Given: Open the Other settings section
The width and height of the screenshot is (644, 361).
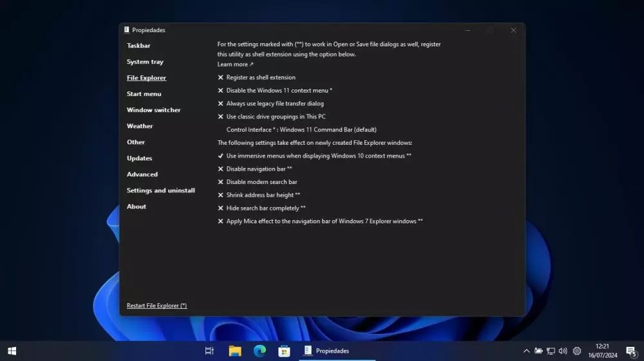Looking at the screenshot, I should point(135,142).
